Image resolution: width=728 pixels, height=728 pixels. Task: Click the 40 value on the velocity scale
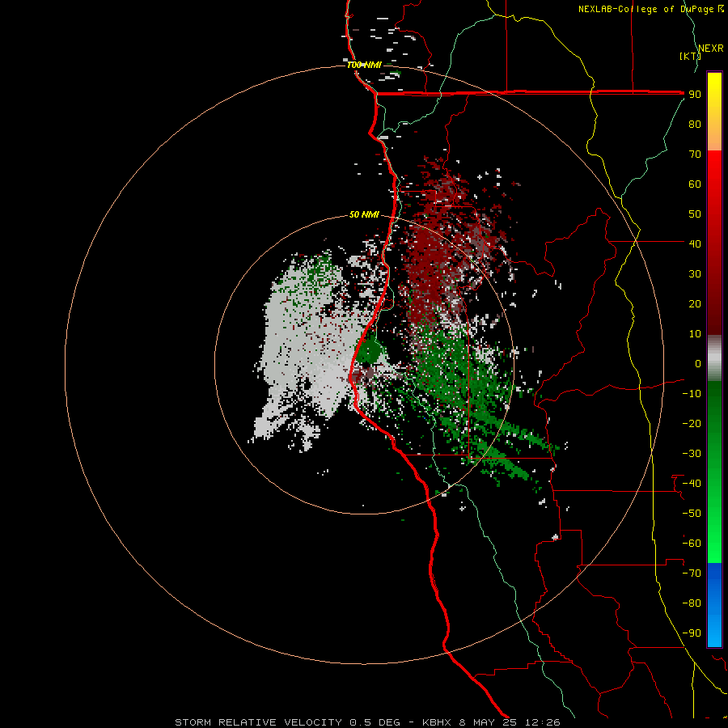pos(695,243)
